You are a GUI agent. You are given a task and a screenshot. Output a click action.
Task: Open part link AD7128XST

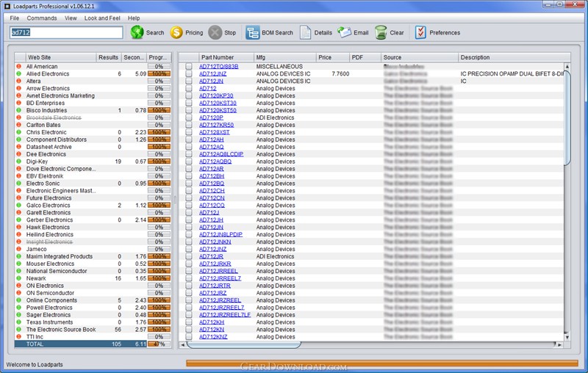tap(214, 132)
